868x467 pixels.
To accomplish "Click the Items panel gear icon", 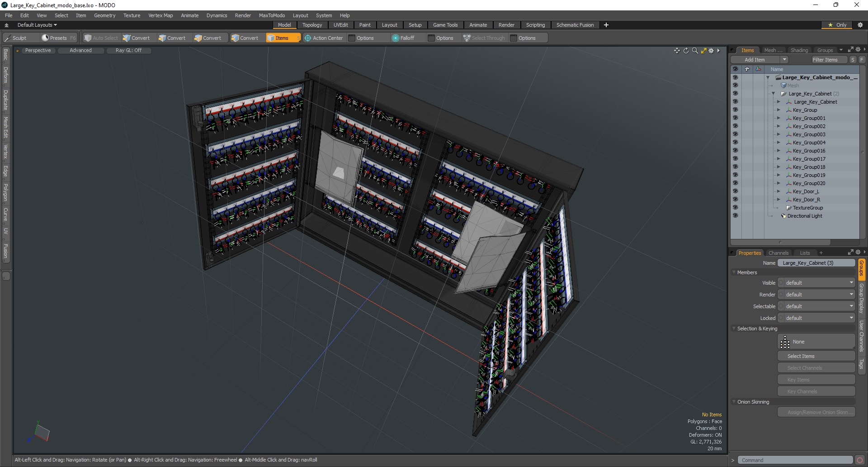I will [858, 50].
